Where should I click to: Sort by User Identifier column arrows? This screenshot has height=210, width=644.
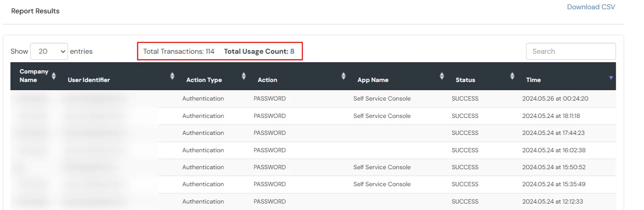pyautogui.click(x=172, y=76)
